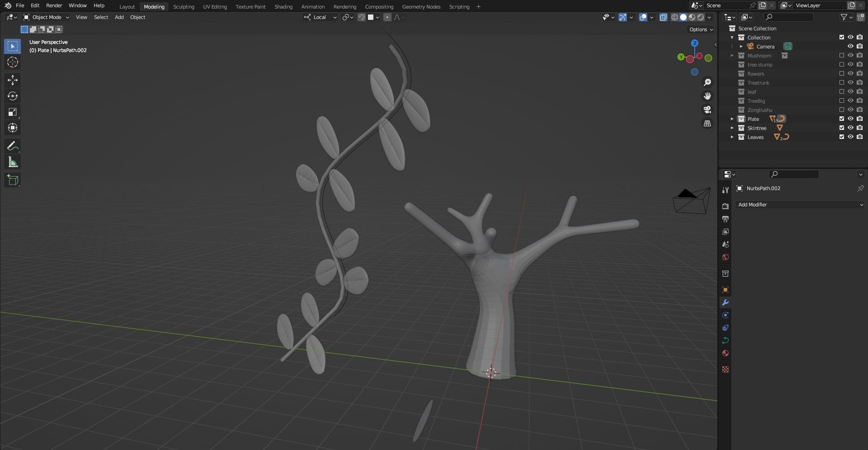868x450 pixels.
Task: Expand the Camera object row
Action: point(741,47)
